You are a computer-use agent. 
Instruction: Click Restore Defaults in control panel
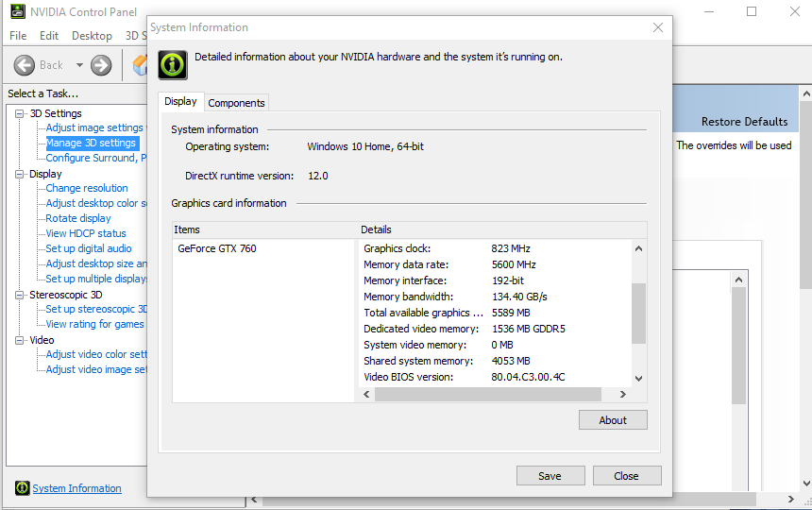pyautogui.click(x=744, y=121)
